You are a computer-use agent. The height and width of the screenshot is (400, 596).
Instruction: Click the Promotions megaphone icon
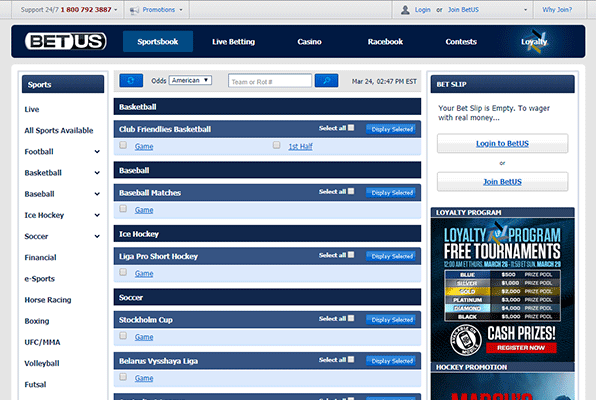coord(134,10)
